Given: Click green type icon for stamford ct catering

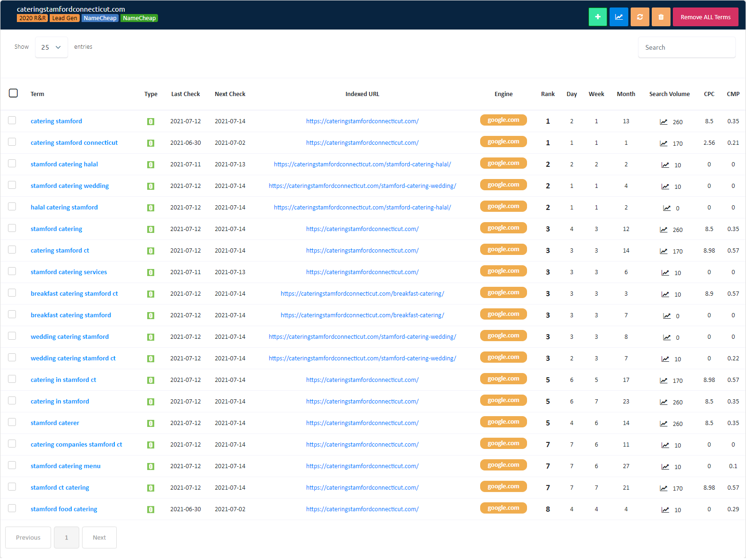Looking at the screenshot, I should tap(151, 488).
